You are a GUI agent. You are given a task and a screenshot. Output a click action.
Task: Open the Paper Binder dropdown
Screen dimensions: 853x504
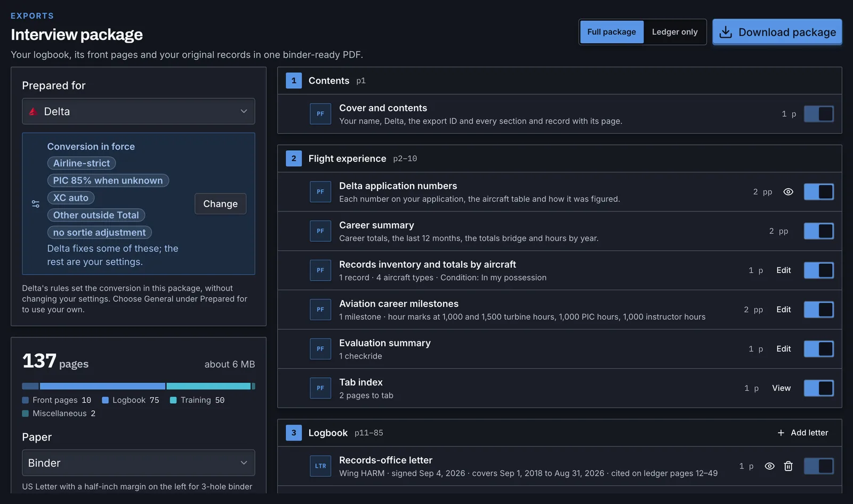[139, 463]
